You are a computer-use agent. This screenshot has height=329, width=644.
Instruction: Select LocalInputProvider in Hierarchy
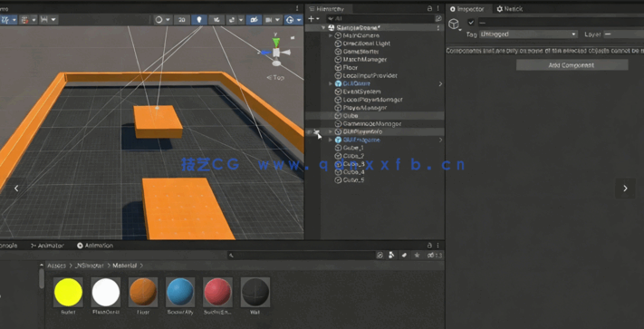point(370,75)
